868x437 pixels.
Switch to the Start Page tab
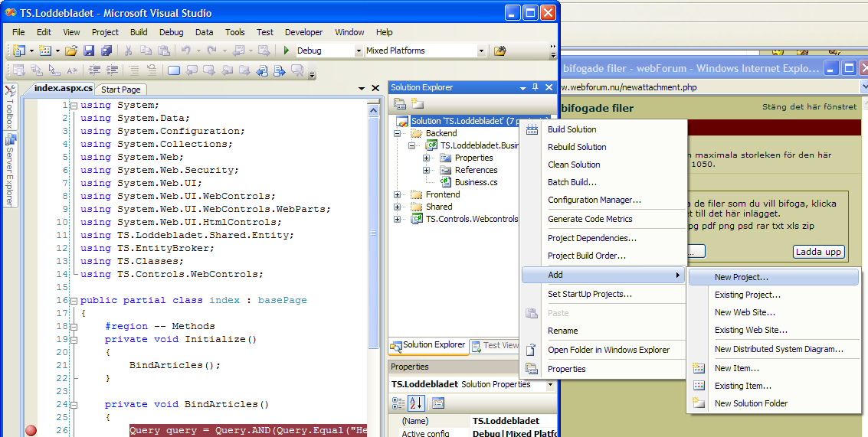click(121, 89)
